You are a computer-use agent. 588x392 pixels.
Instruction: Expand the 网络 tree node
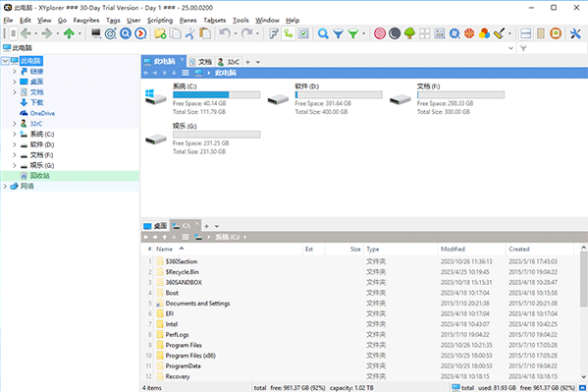[x=5, y=186]
